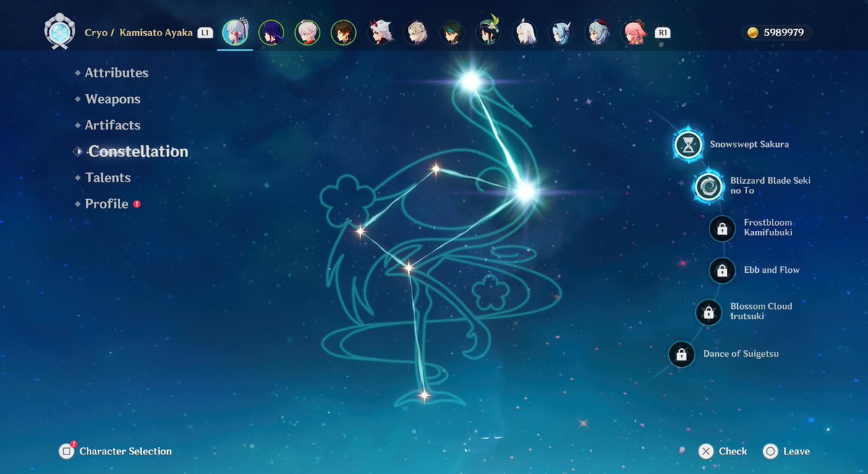Switch to Kazuha's white-haired portrait
The image size is (868, 474).
(x=307, y=33)
